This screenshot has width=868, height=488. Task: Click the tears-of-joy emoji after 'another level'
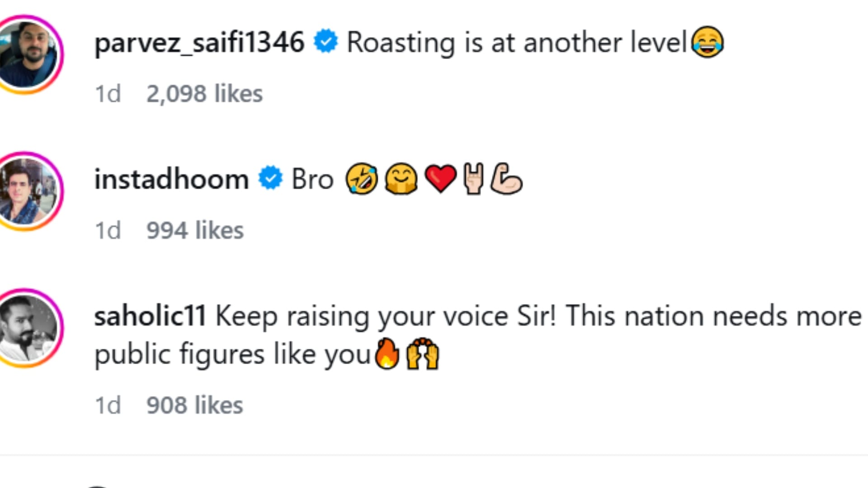pos(708,42)
